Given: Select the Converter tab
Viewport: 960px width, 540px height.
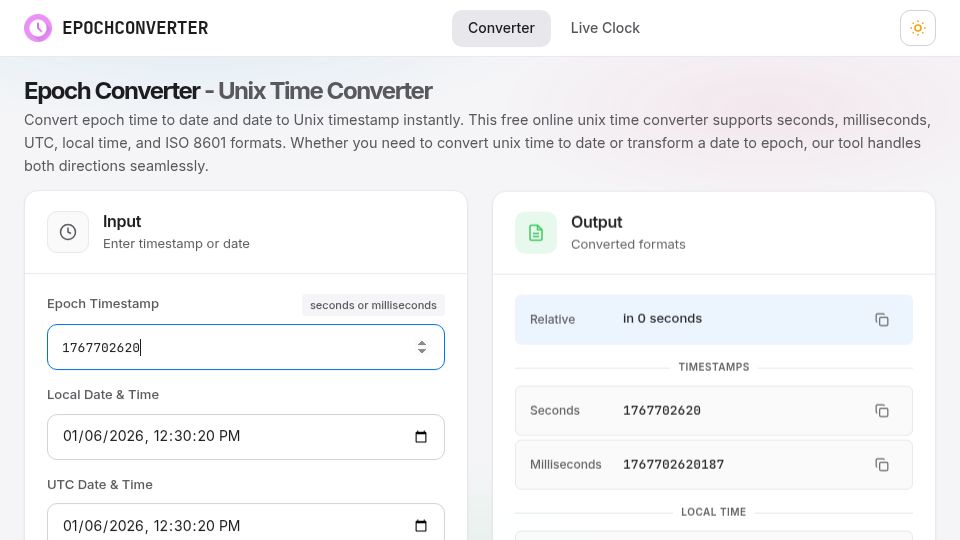Looking at the screenshot, I should click(x=501, y=28).
